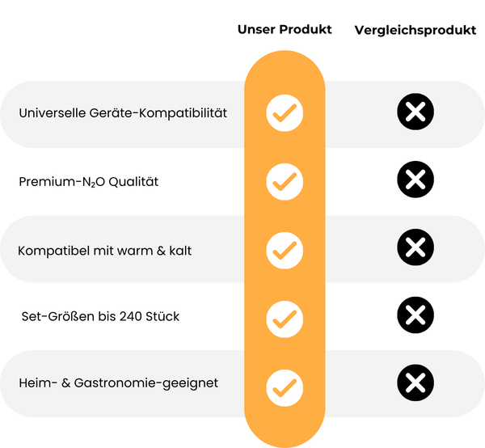Click the Set-Größen bis 240 Stück text

100,316
